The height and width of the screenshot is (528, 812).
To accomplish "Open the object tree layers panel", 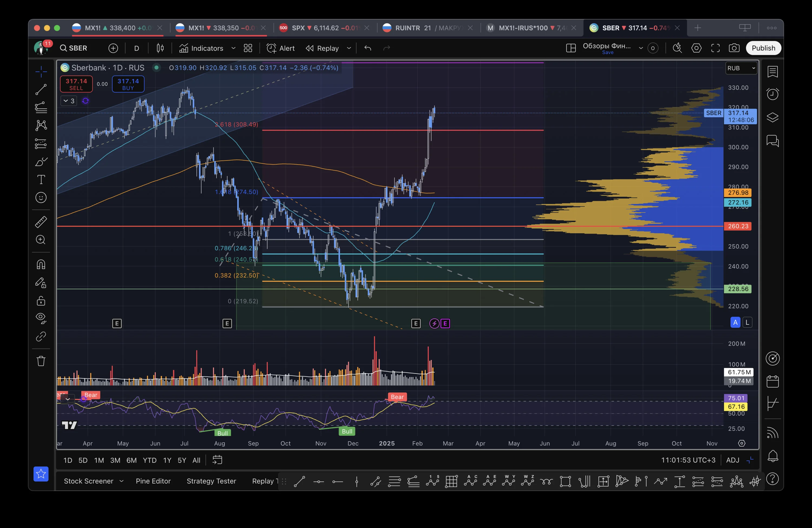I will tap(772, 117).
